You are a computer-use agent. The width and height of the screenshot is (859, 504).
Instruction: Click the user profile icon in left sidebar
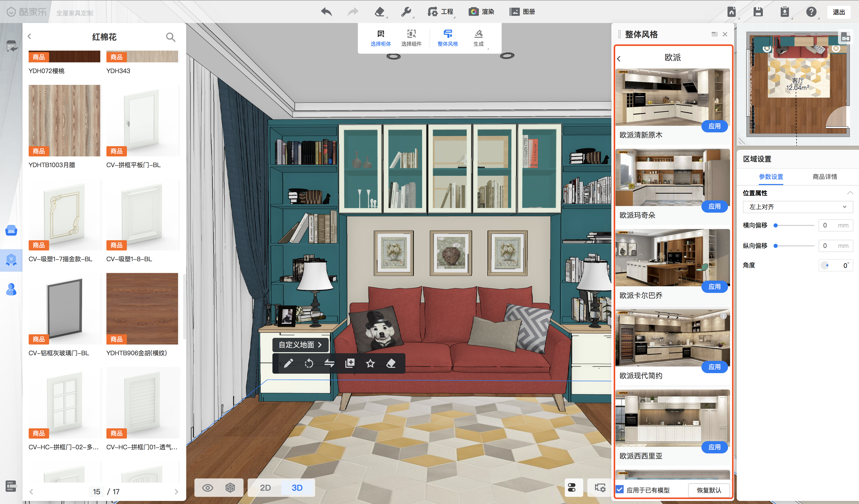[x=11, y=290]
